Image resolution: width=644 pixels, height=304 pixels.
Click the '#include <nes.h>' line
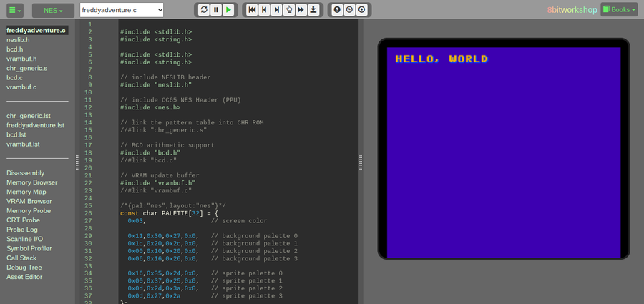(150, 107)
